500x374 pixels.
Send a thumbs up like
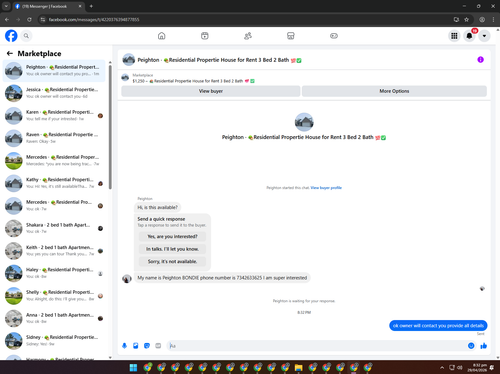484,346
